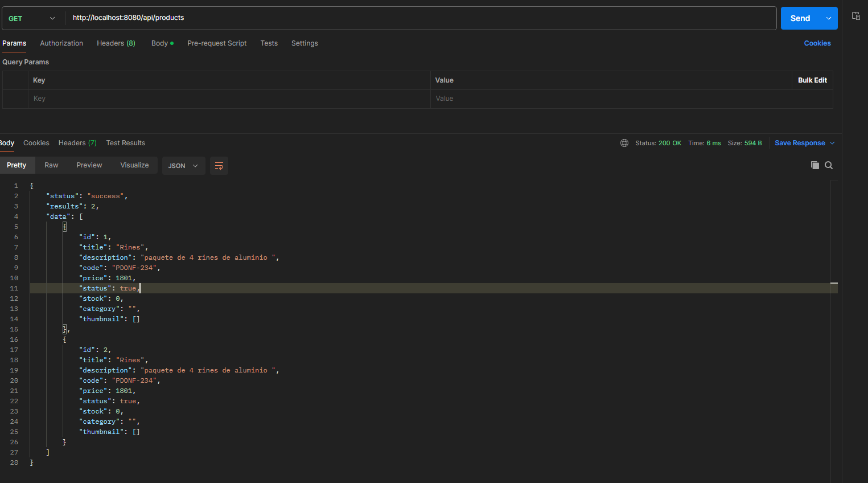Select the Visualize view
The image size is (868, 483).
[x=134, y=165]
